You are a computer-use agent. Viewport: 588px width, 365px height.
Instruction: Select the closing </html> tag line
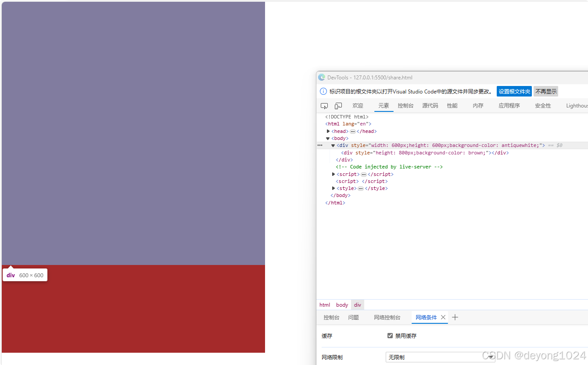click(x=335, y=203)
